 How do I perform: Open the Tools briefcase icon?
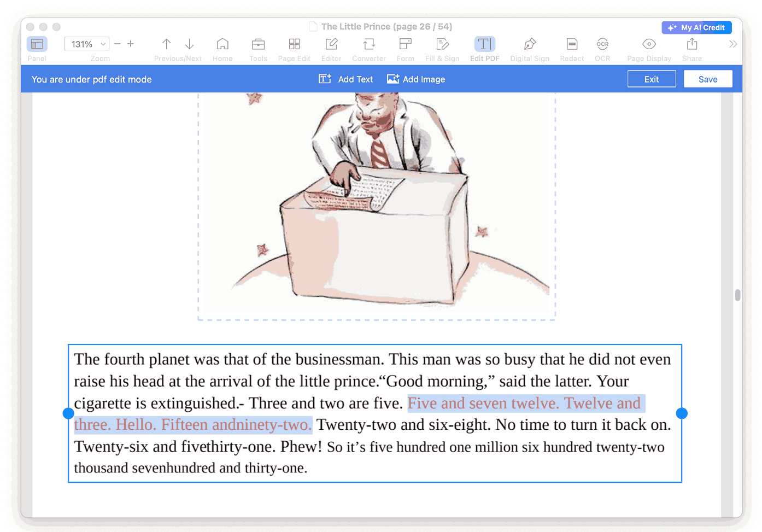258,44
